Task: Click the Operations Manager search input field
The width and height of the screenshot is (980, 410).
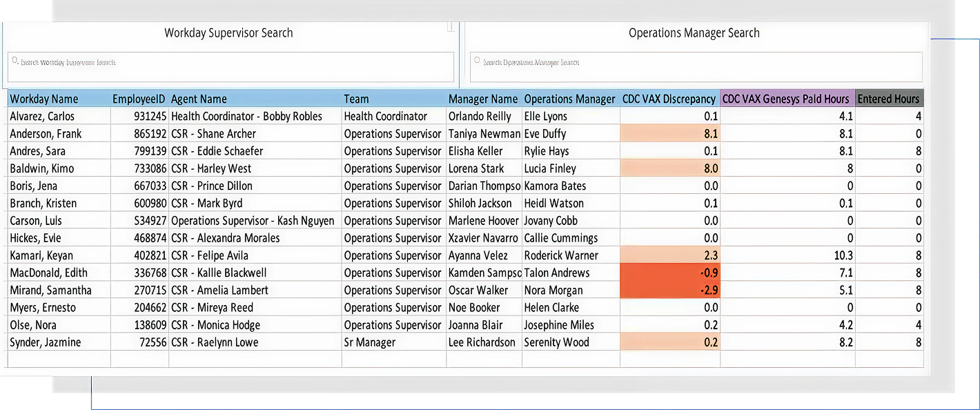Action: click(696, 67)
